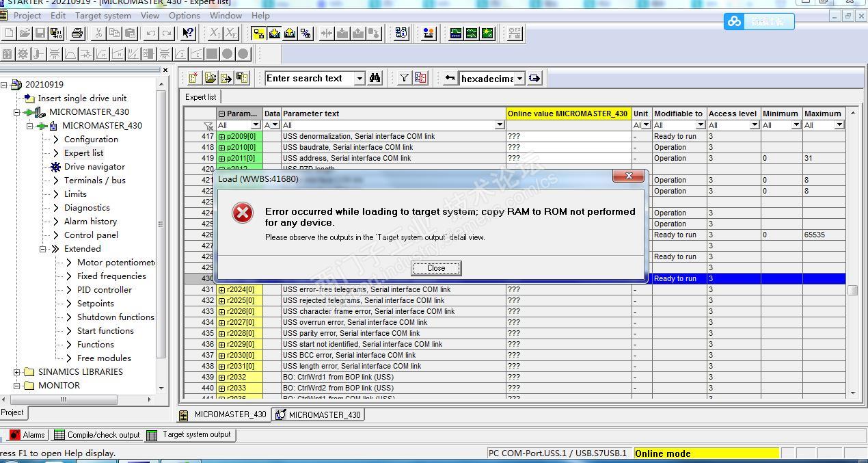This screenshot has height=463, width=868.
Task: Click Close button in Load error dialog
Action: [x=436, y=268]
